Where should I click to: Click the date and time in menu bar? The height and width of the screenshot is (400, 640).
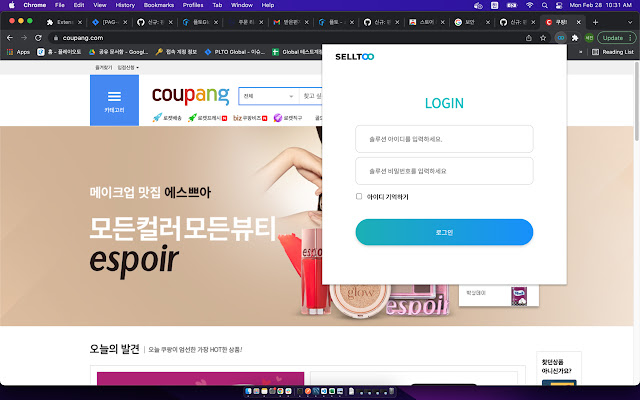click(x=600, y=5)
